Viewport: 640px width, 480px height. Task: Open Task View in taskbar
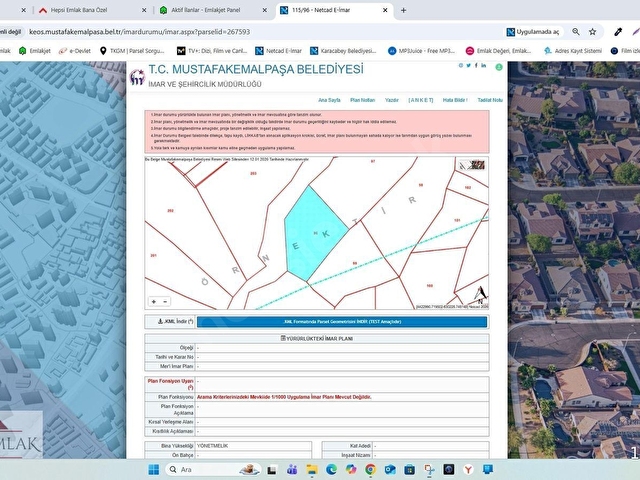[272, 469]
